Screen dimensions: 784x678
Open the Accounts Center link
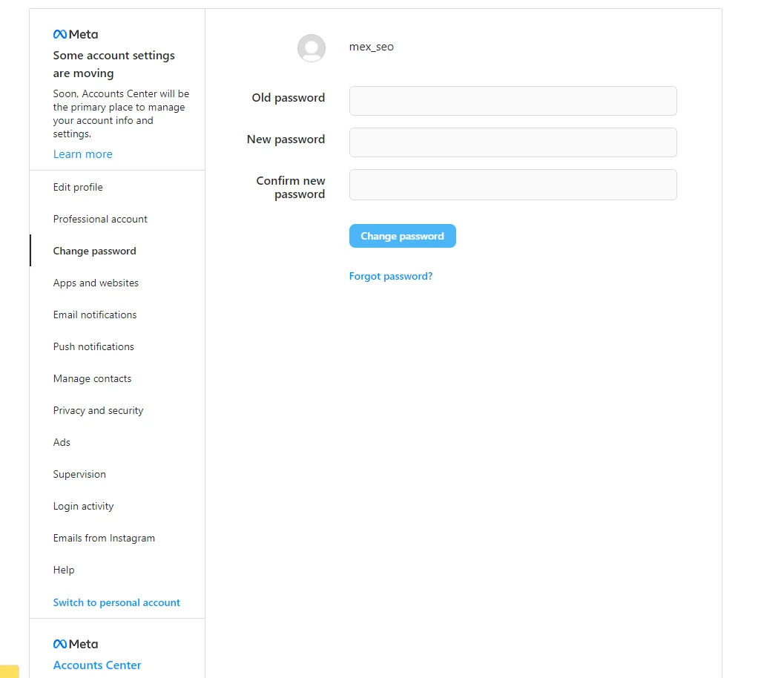97,665
